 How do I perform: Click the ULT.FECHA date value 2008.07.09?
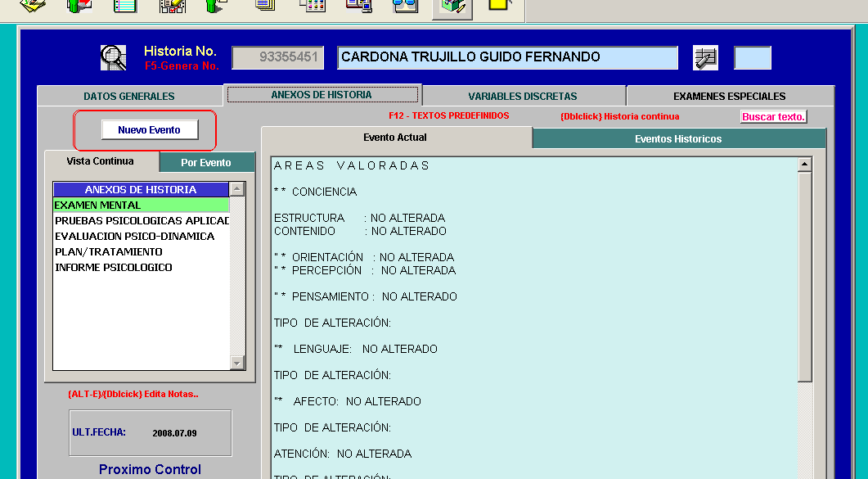(174, 433)
